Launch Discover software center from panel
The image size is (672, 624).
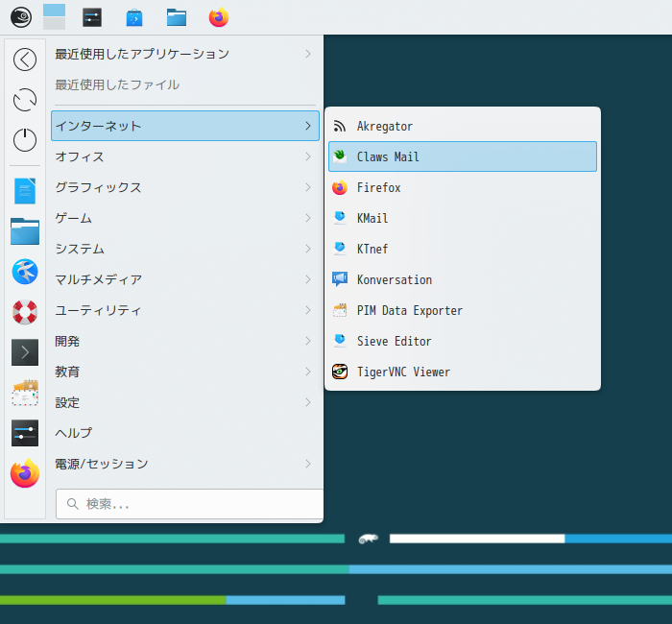134,18
